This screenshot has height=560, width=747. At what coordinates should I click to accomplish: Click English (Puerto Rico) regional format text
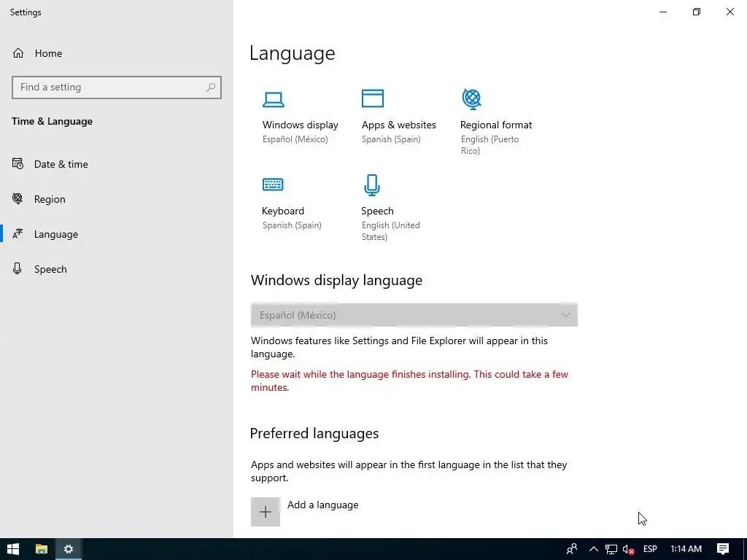(x=489, y=145)
